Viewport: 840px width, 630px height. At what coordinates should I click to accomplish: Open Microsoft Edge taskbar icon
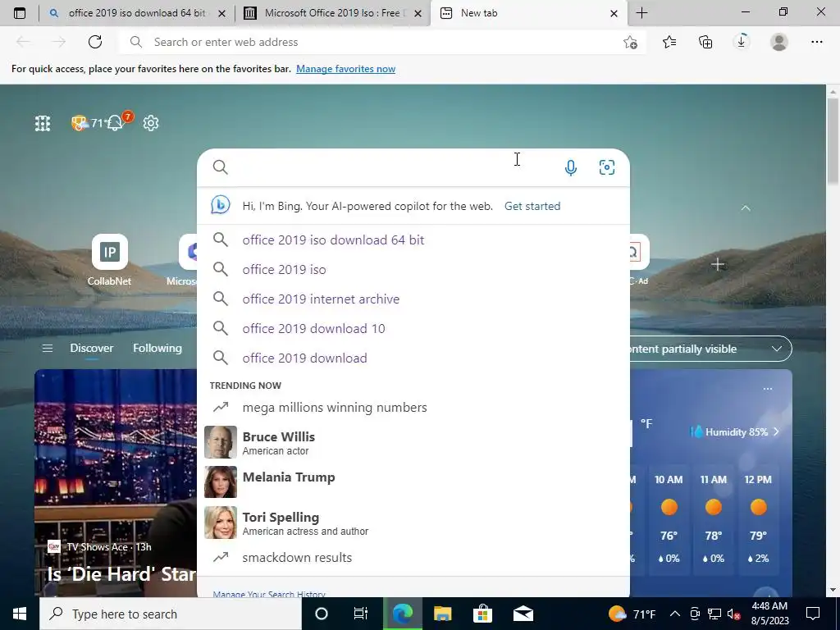(402, 614)
